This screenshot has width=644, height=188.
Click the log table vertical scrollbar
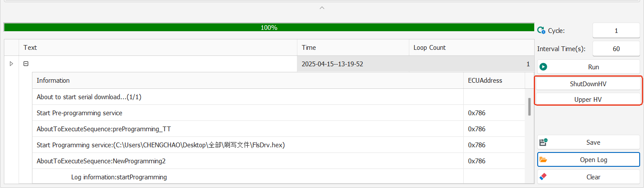pos(529,107)
